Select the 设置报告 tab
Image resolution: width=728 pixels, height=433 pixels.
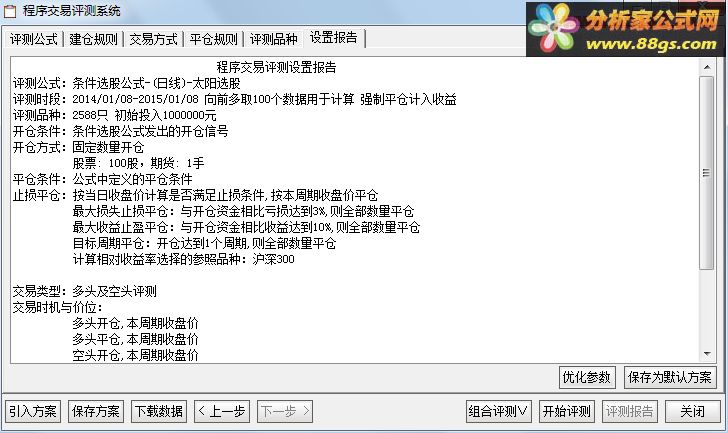334,38
